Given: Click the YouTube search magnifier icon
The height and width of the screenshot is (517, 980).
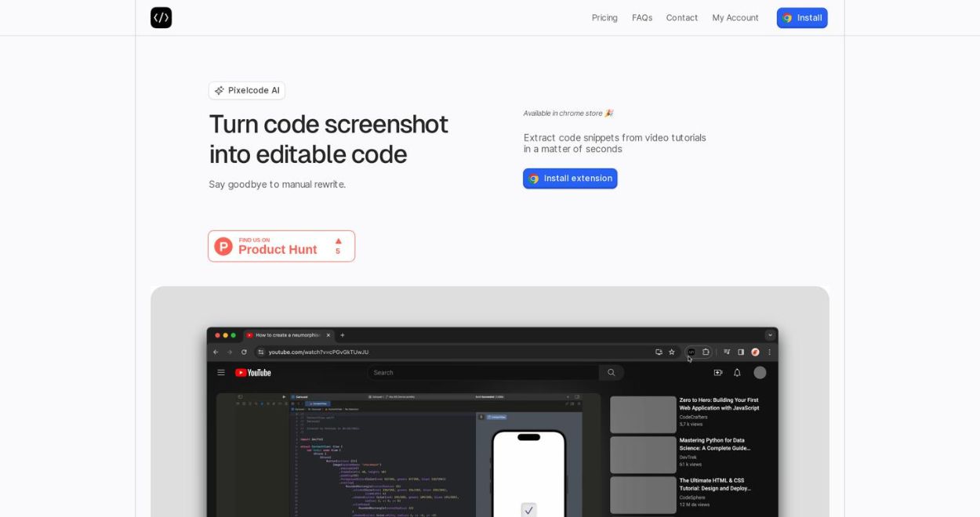Looking at the screenshot, I should [x=611, y=372].
